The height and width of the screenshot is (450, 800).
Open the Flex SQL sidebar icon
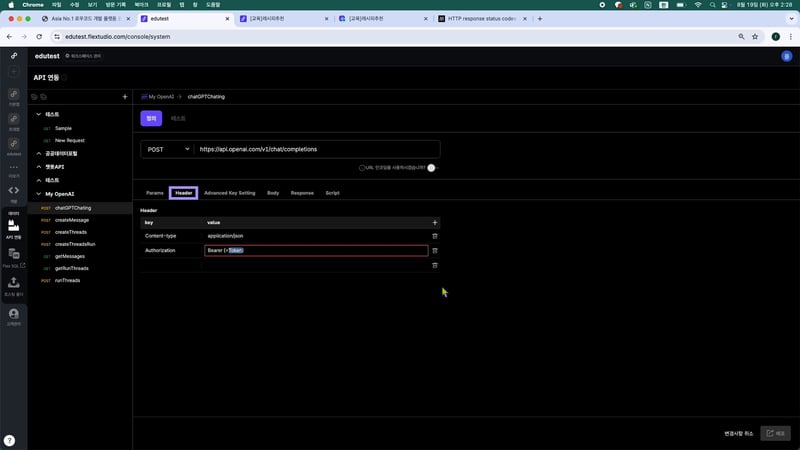[x=14, y=258]
